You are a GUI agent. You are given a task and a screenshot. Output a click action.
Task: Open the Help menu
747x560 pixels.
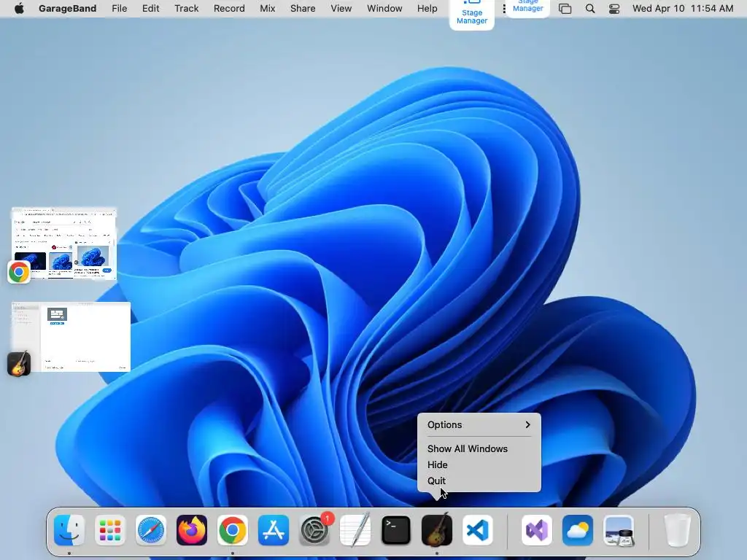427,8
